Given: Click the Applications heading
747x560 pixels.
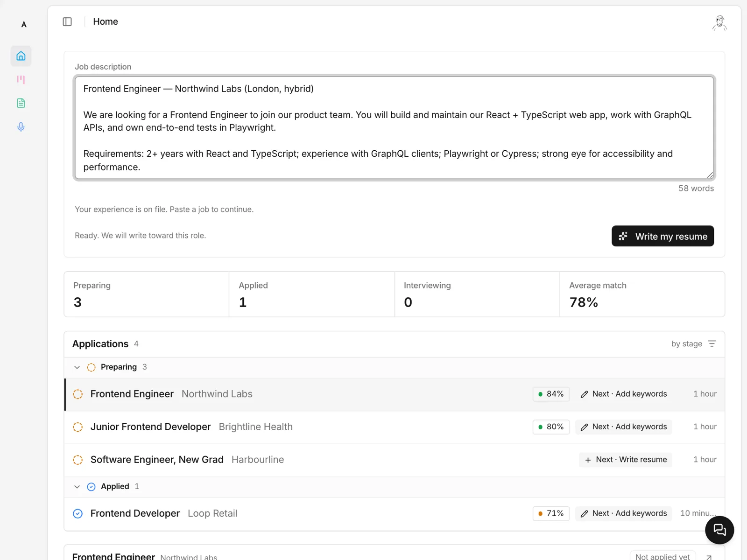Looking at the screenshot, I should coord(100,344).
